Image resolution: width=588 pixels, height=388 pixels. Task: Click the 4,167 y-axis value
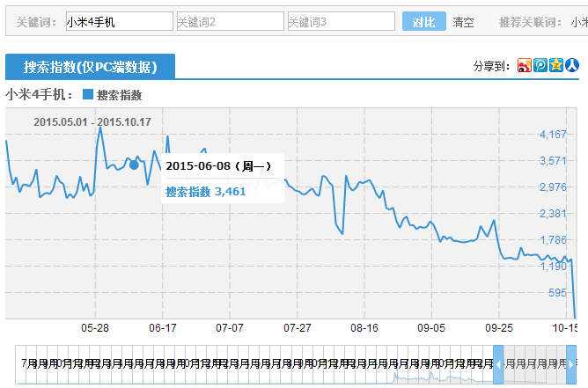tap(553, 135)
